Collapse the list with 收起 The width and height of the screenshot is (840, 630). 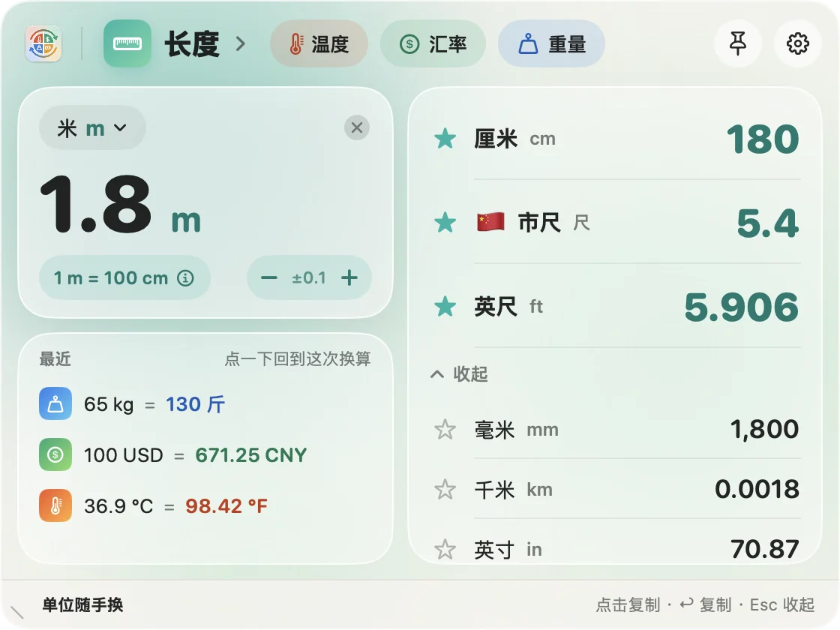point(459,374)
